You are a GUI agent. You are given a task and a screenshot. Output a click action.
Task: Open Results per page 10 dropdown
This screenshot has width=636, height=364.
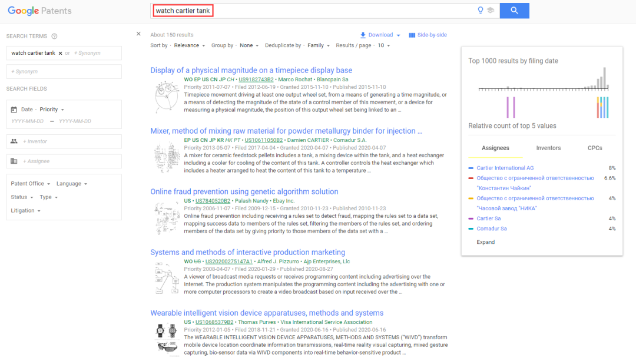(384, 45)
